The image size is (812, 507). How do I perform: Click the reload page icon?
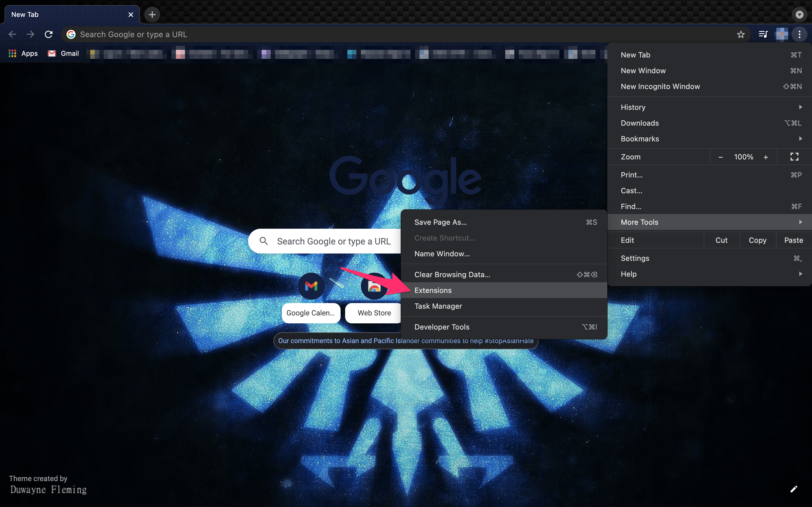pyautogui.click(x=49, y=34)
